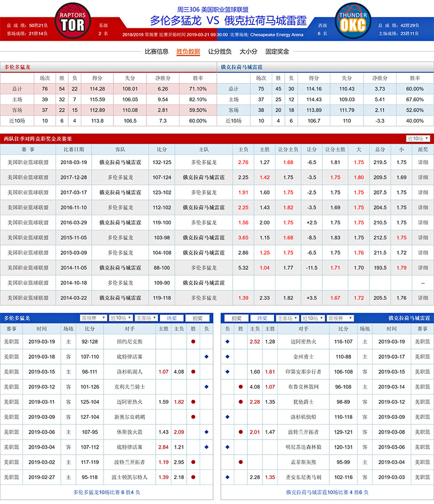The image size is (434, 504).
Task: Click the blue loss diamond for 克利夫兰骑士
Action: pyautogui.click(x=207, y=387)
